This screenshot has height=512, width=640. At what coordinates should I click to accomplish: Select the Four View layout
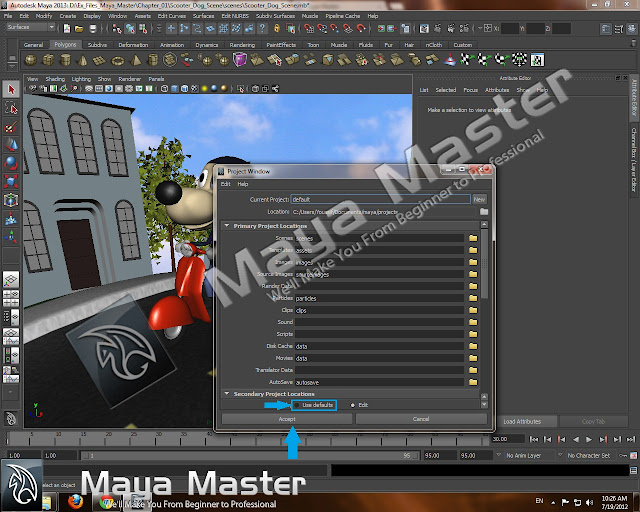(x=11, y=299)
